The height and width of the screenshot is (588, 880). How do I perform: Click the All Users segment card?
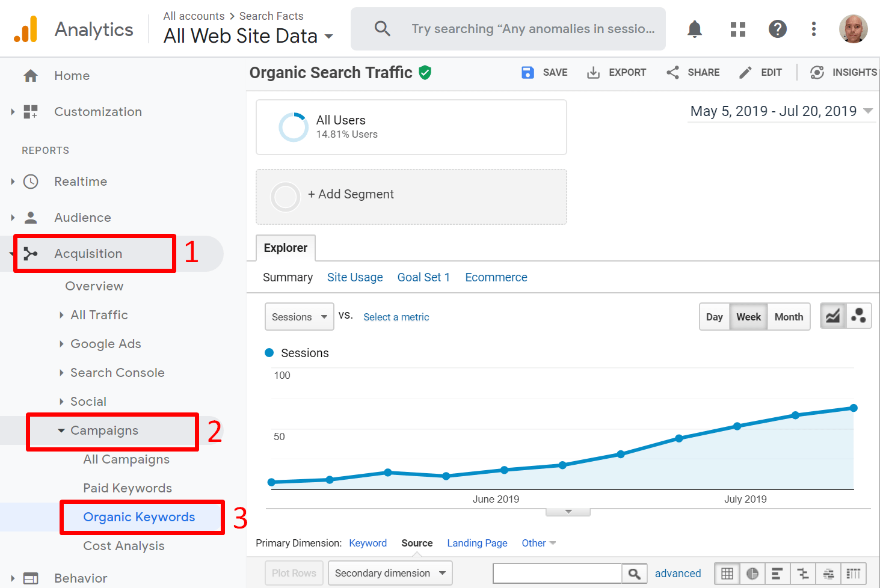(411, 127)
